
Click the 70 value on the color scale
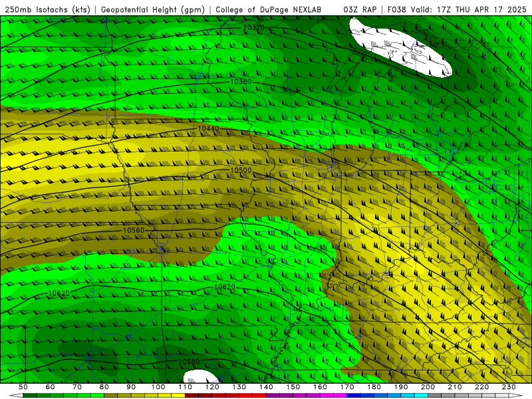coord(77,387)
